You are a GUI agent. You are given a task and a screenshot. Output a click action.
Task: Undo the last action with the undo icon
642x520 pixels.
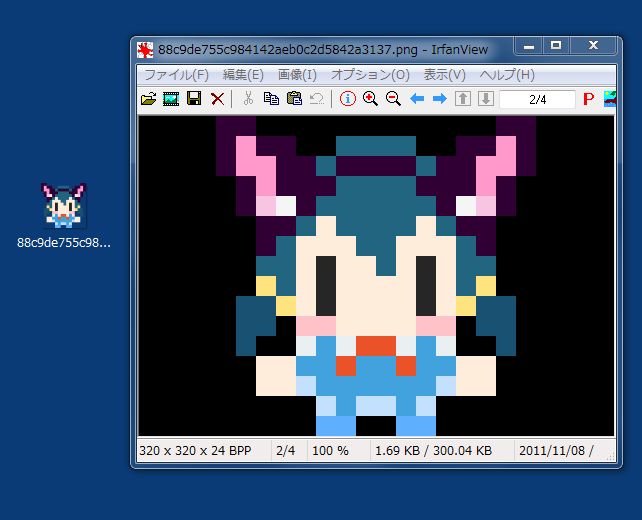coord(317,99)
